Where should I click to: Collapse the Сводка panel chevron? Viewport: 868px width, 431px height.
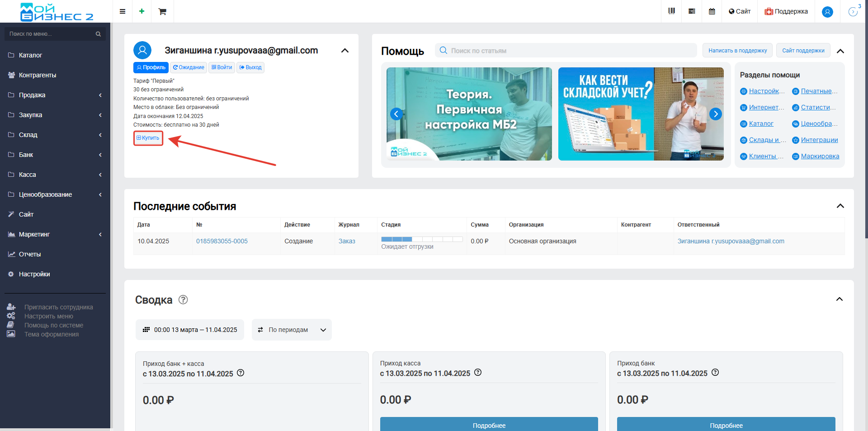coord(840,299)
